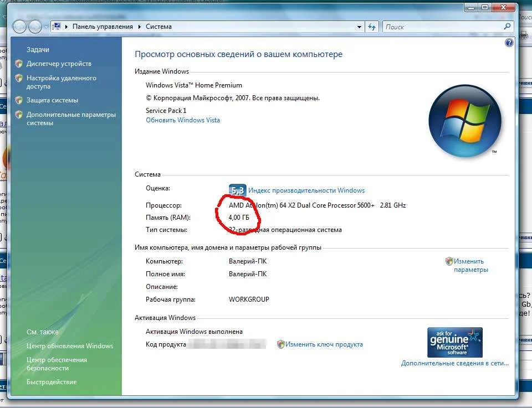The image size is (532, 408).
Task: Click Service Pack 1 text
Action: click(x=166, y=111)
